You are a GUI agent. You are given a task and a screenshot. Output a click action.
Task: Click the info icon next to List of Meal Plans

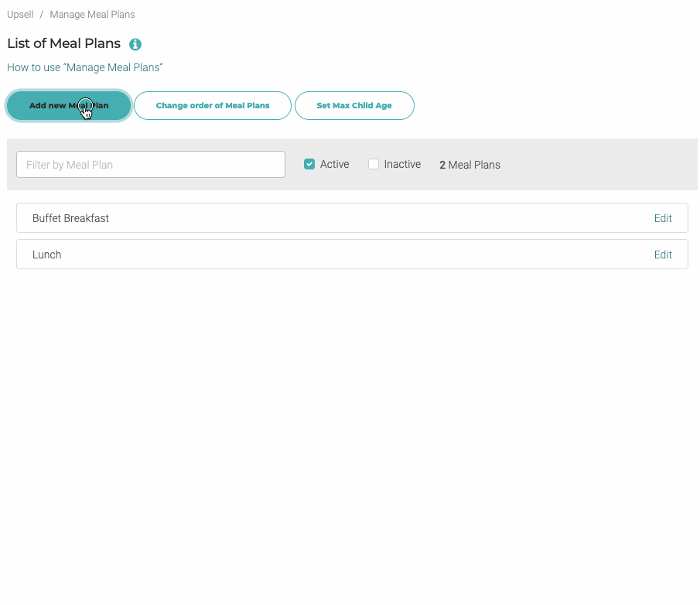(135, 44)
